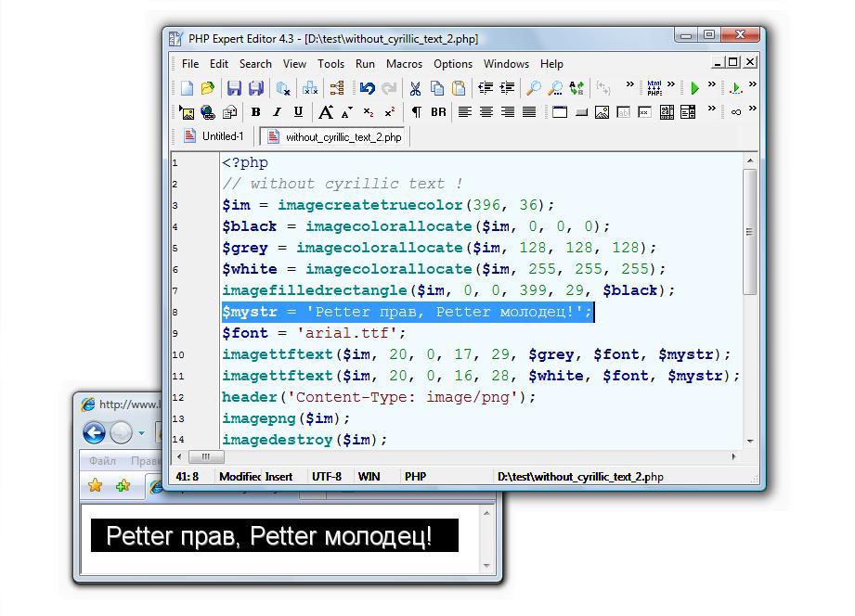Paste from clipboard with the paste icon
The height and width of the screenshot is (616, 855).
click(x=459, y=88)
